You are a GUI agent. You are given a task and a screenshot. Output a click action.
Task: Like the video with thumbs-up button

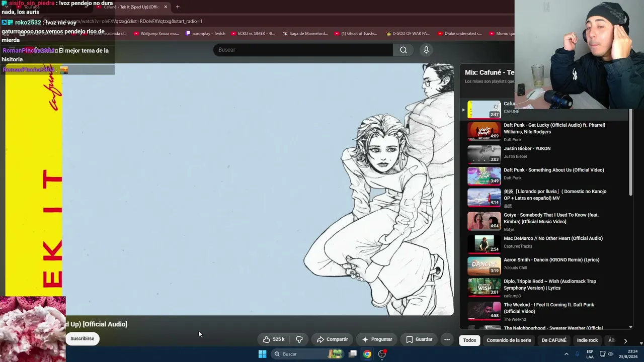pos(274,339)
